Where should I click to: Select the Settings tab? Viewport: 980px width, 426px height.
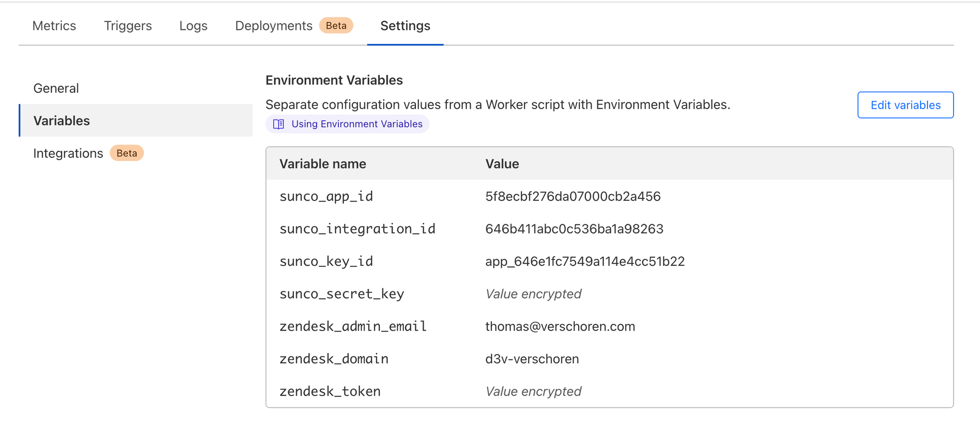pyautogui.click(x=405, y=25)
